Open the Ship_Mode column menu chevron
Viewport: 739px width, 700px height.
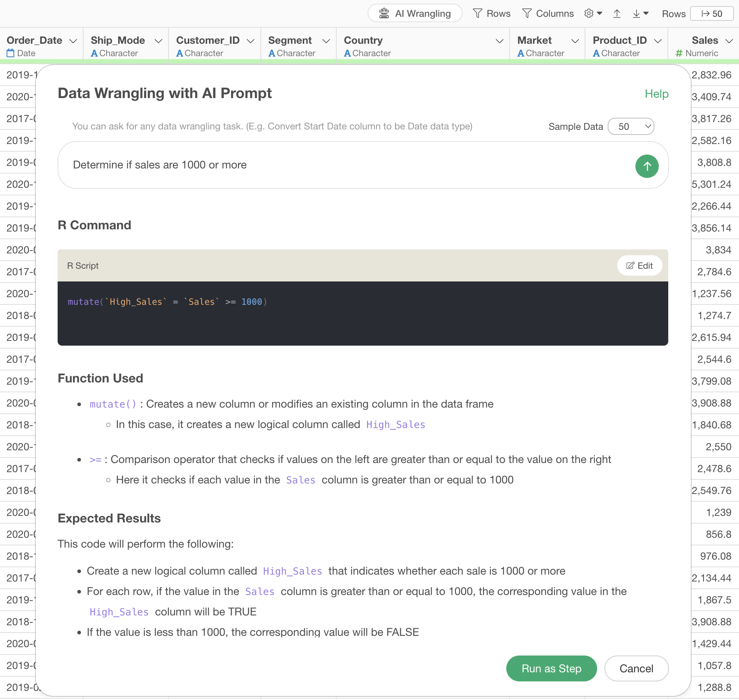pyautogui.click(x=158, y=41)
